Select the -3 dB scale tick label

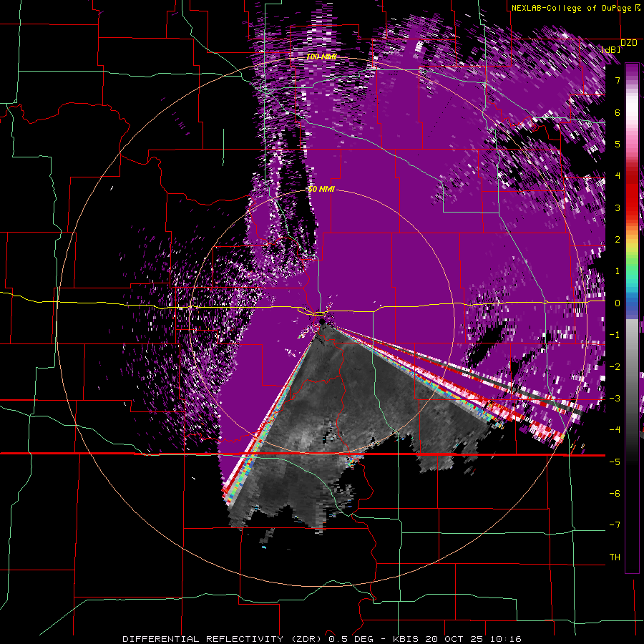tap(615, 399)
